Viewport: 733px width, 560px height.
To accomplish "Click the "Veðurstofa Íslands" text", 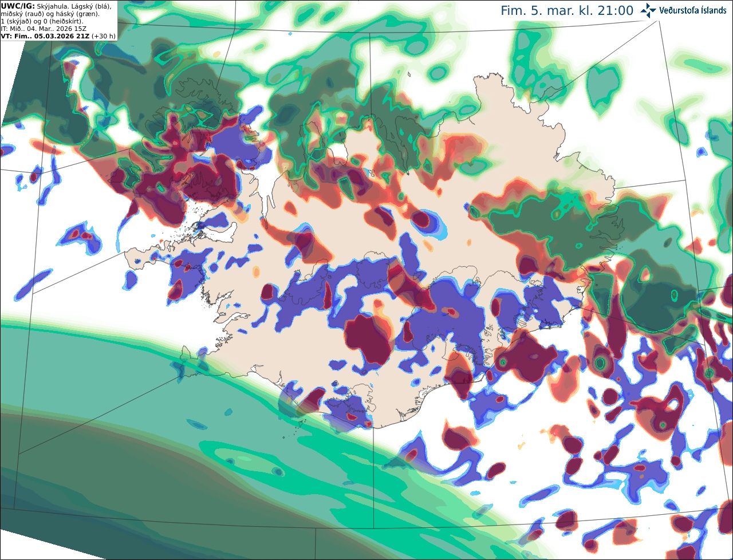I will click(x=693, y=10).
